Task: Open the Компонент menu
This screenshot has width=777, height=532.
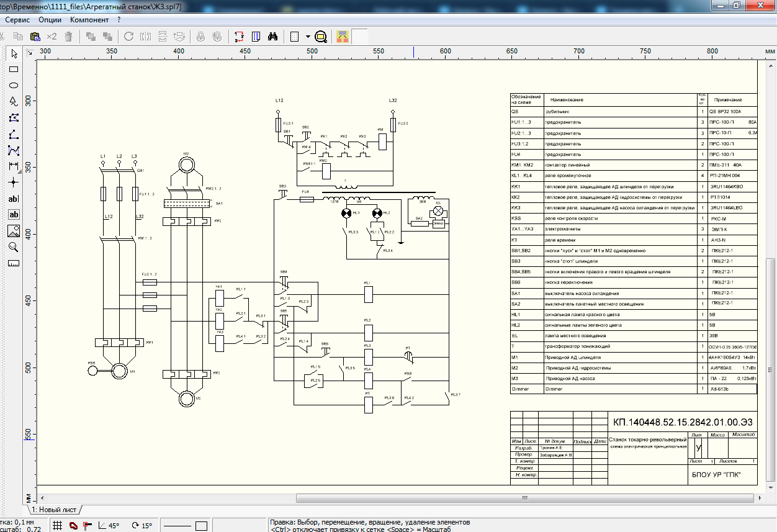Action: (x=89, y=20)
